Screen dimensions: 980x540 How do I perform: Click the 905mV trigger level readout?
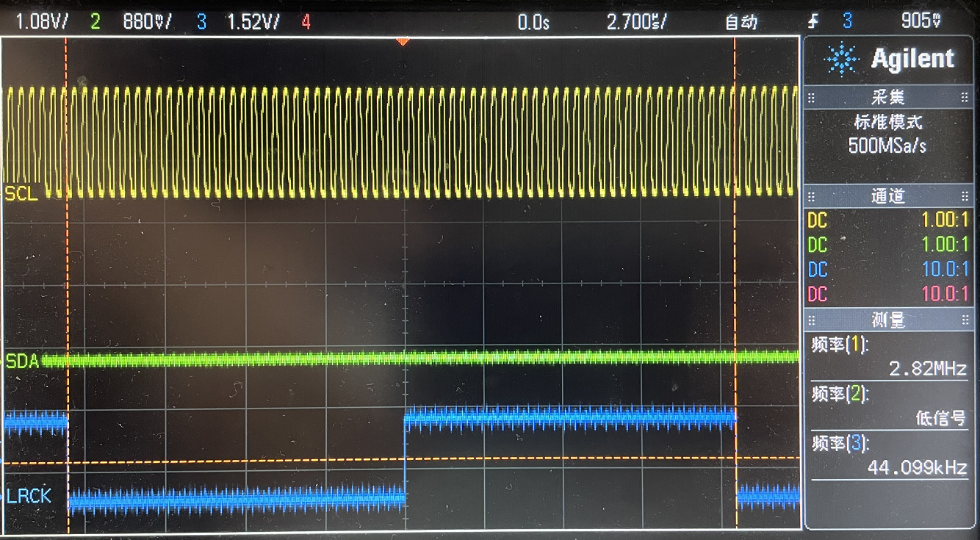(921, 21)
